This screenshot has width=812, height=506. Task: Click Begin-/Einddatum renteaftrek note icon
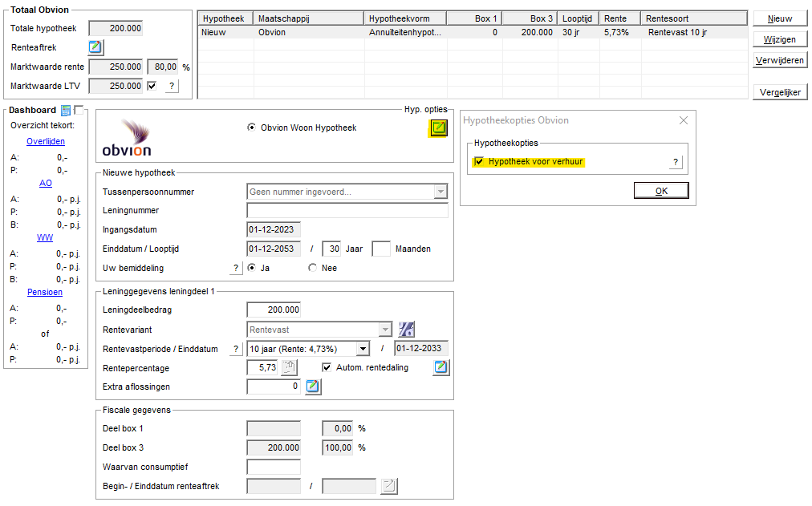pyautogui.click(x=389, y=486)
